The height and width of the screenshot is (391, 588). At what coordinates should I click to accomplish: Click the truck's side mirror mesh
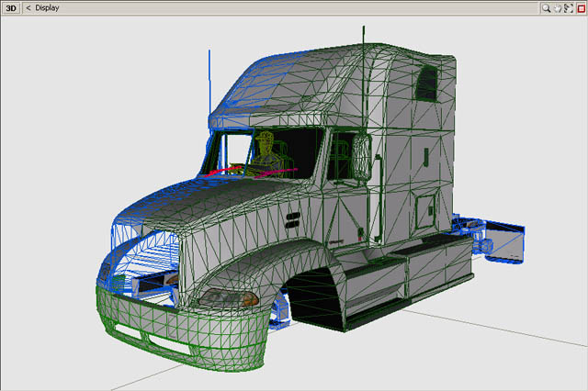point(361,157)
